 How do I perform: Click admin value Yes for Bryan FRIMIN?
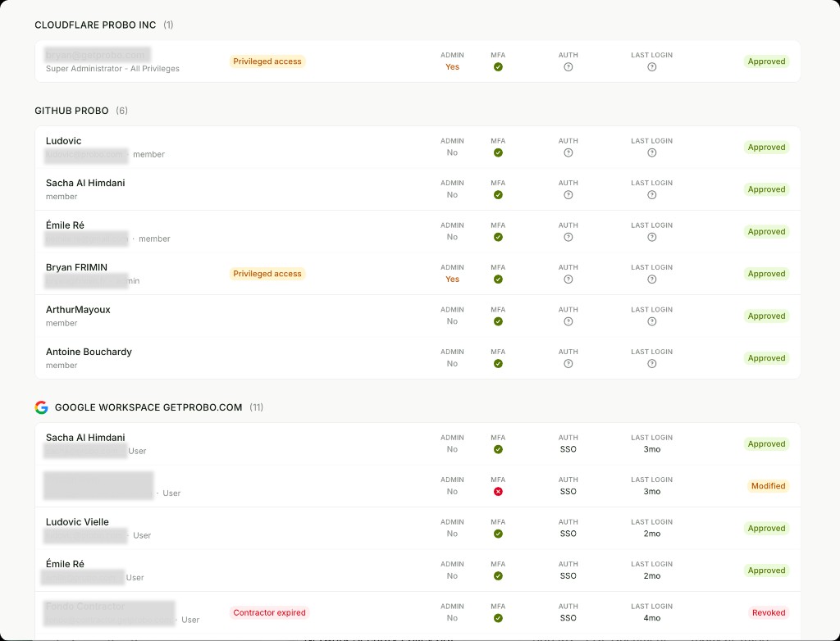point(453,280)
